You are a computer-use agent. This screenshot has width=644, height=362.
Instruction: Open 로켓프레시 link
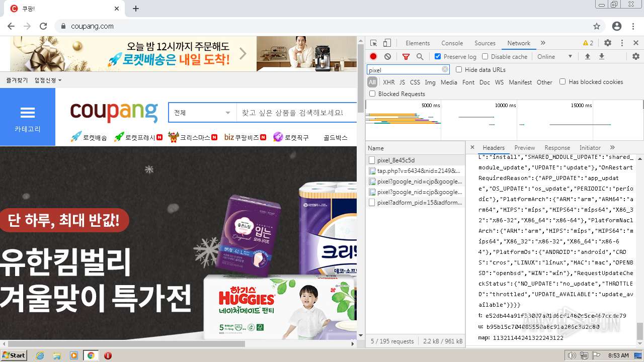pos(138,137)
